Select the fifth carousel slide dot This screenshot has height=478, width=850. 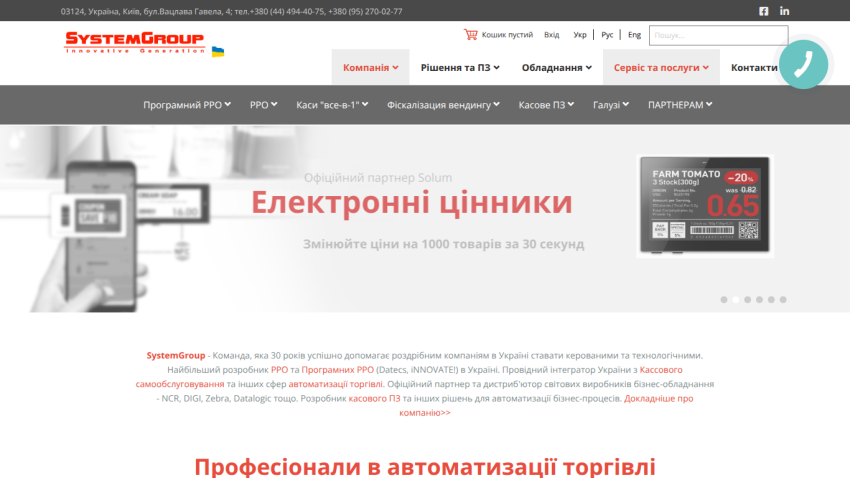point(771,300)
